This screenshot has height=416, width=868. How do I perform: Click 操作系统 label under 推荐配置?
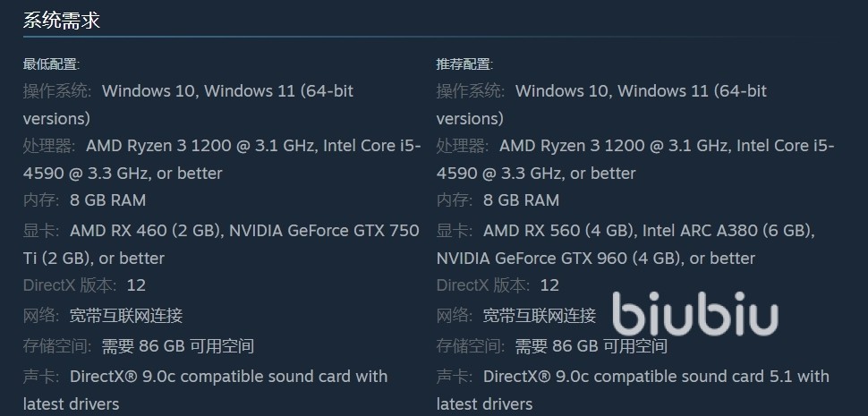(471, 90)
